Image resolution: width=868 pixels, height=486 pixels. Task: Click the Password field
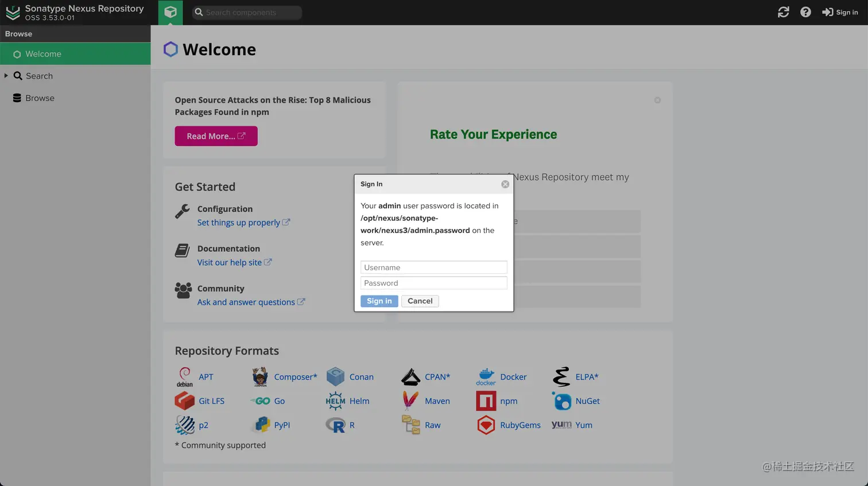434,283
